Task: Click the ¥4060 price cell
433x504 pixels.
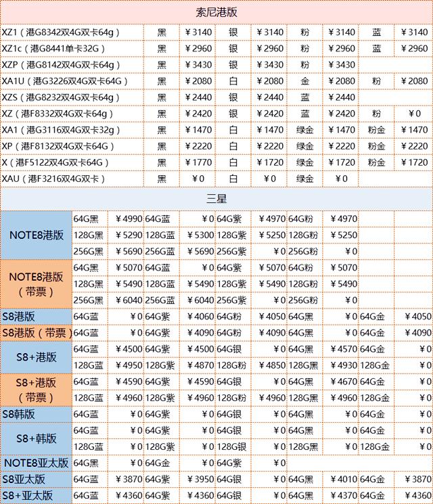Action: click(198, 317)
